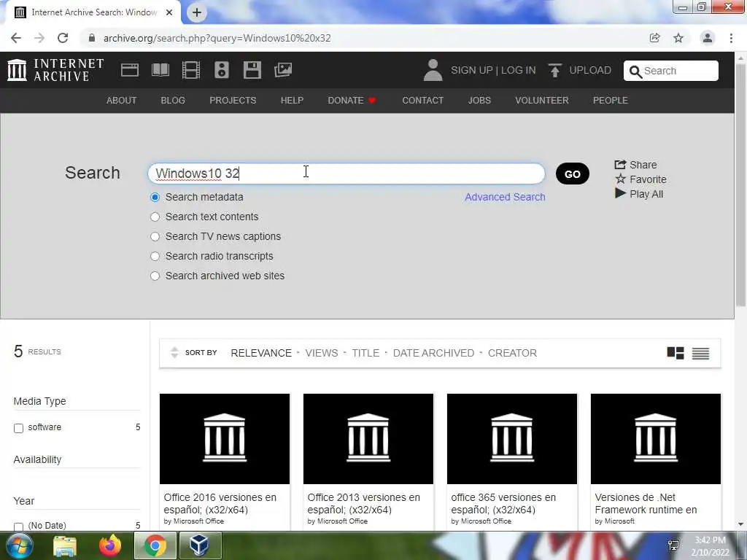
Task: Select Search archived web sites option
Action: coord(155,276)
